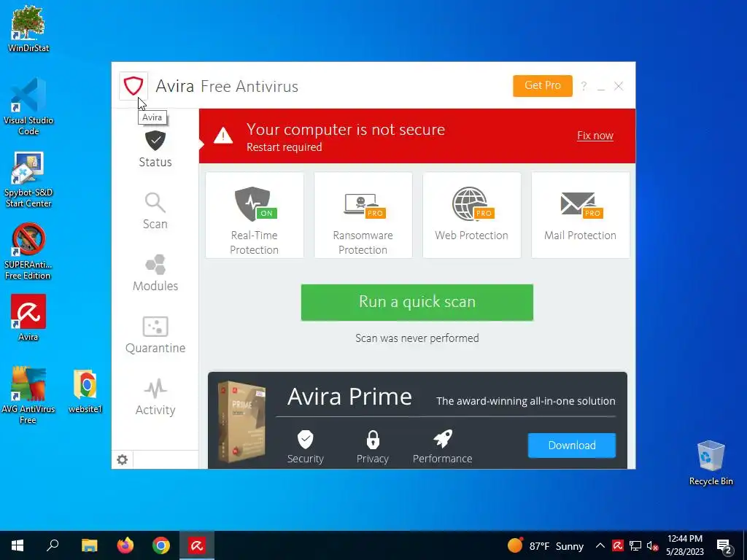Open the network icon in system tray
747x560 pixels.
(635, 545)
